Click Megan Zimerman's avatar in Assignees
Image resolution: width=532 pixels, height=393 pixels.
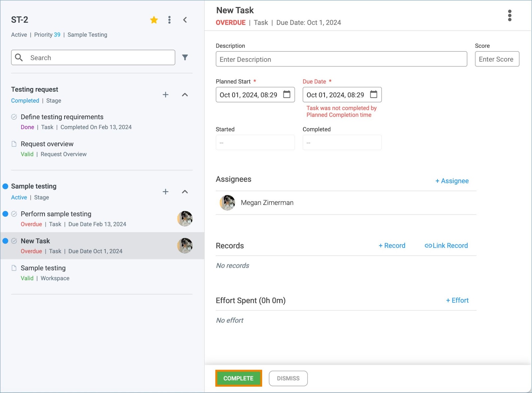point(227,202)
